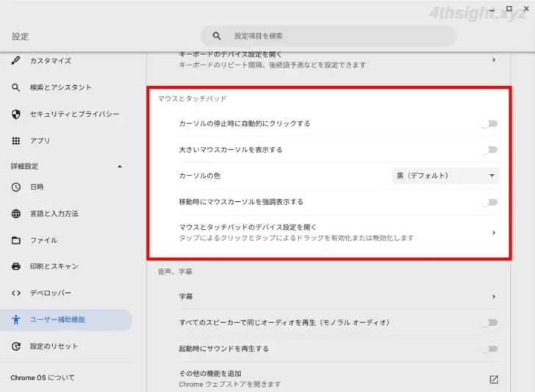Select ユーザー補助機能 sidebar item
Viewport: 535px width, 392px height.
click(x=66, y=319)
